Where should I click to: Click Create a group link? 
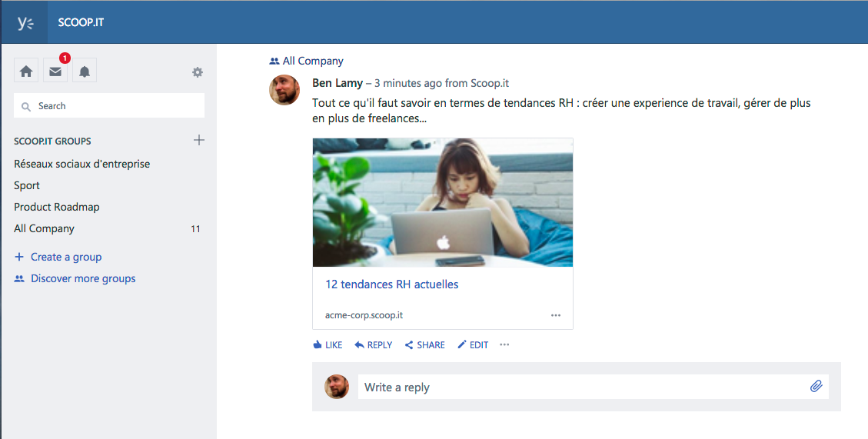click(58, 257)
